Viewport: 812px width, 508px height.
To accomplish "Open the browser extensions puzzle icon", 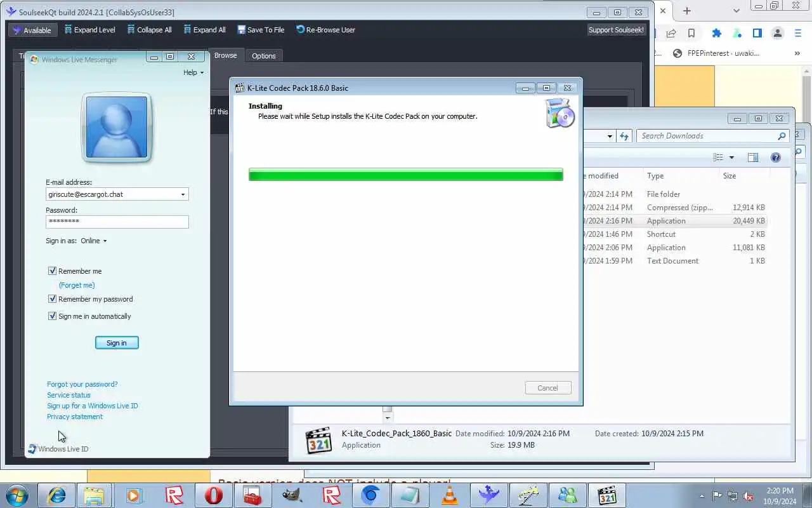I will pyautogui.click(x=717, y=33).
